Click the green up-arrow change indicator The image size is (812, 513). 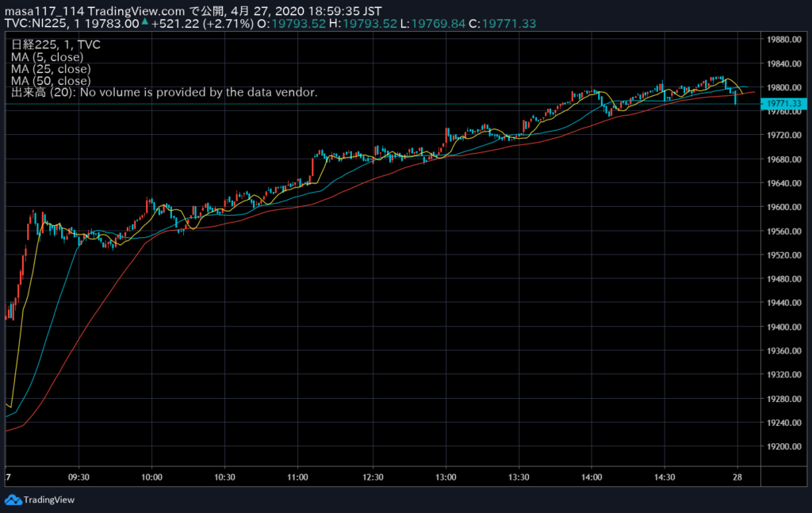(x=145, y=21)
